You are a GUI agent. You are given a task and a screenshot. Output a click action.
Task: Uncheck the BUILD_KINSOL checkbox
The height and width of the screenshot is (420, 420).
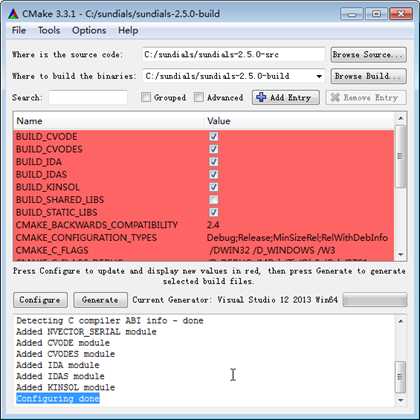pos(214,187)
